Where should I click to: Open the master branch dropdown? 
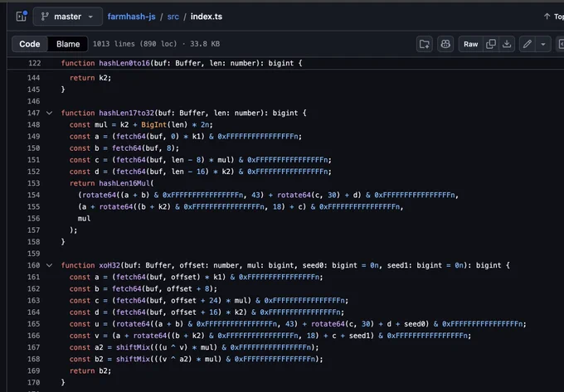68,17
